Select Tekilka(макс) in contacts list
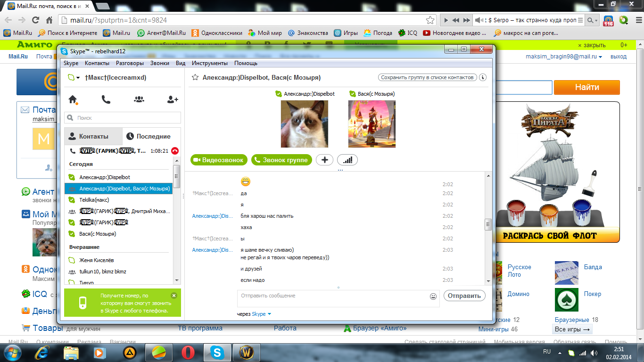 pos(119,200)
